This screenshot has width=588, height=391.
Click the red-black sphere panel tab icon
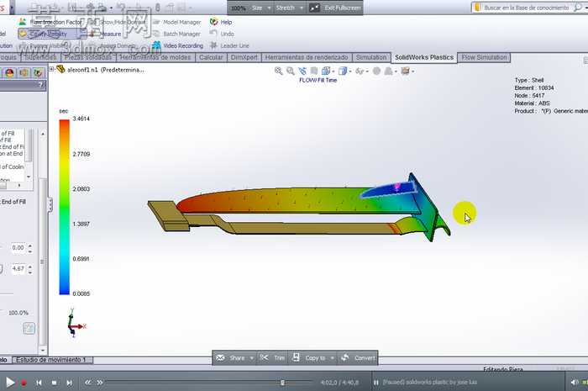(9, 73)
